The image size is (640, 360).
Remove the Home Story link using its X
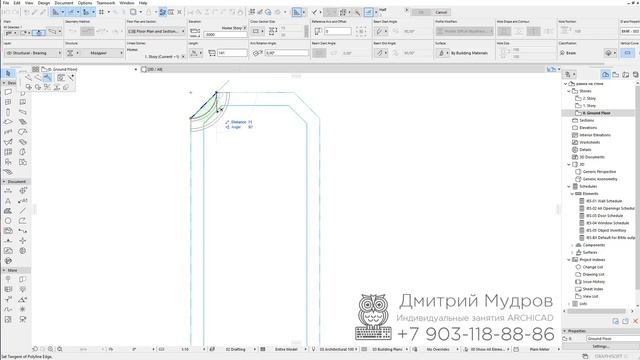(245, 28)
